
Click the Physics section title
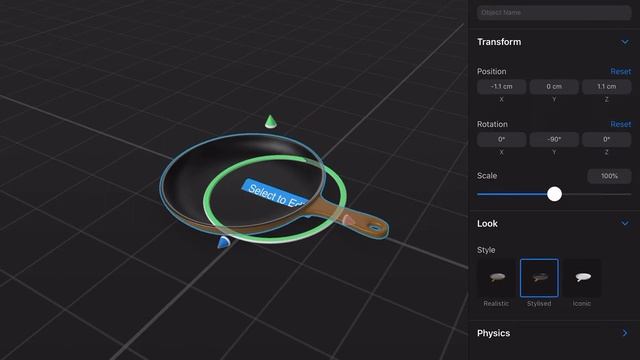[493, 333]
